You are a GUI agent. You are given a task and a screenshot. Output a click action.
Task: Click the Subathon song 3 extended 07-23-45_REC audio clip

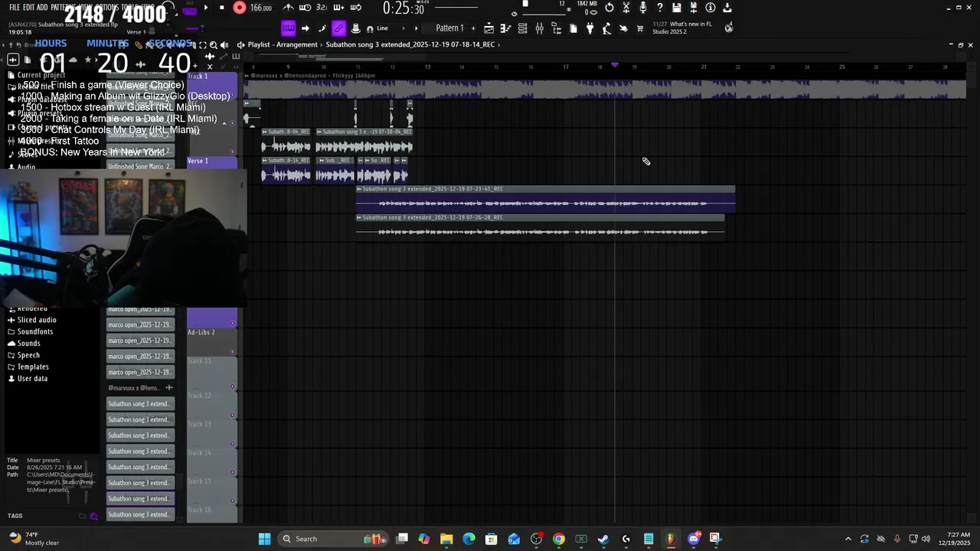click(545, 199)
